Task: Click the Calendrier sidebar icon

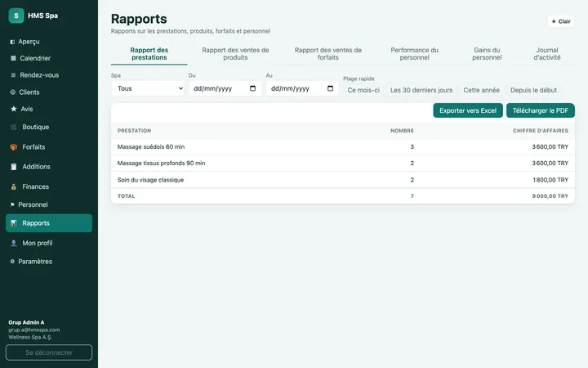Action: 13,58
